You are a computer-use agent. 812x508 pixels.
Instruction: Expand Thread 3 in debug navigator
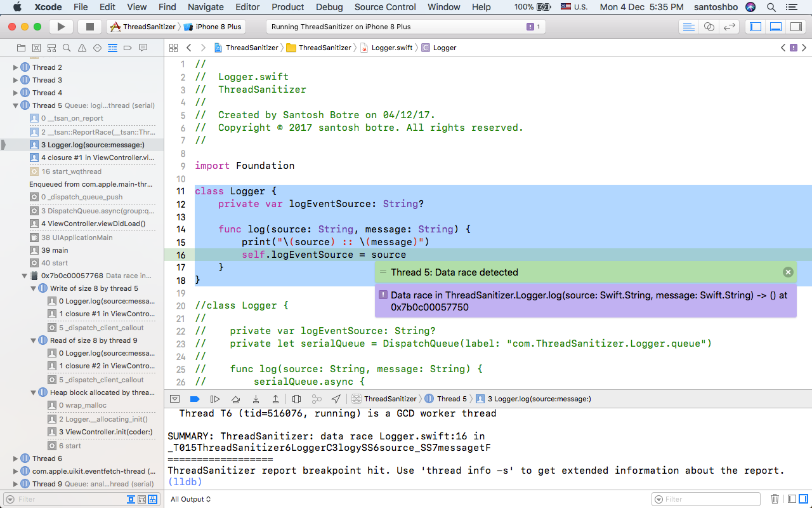pos(16,80)
